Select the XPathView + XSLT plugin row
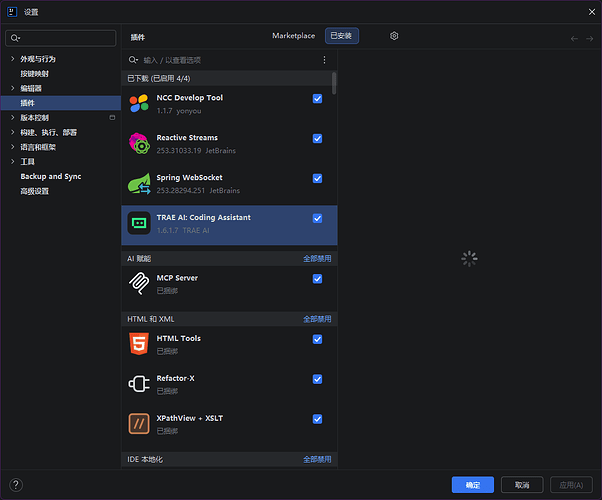This screenshot has width=602, height=500. click(229, 424)
